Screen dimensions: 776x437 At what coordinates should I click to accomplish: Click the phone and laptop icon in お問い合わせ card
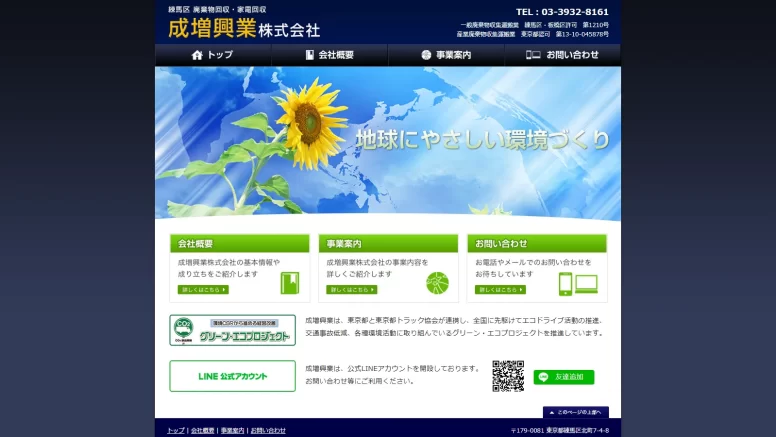pyautogui.click(x=578, y=284)
